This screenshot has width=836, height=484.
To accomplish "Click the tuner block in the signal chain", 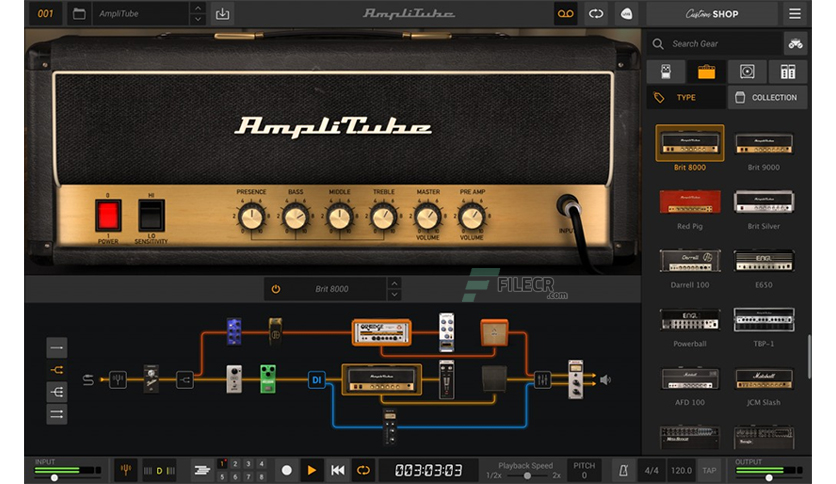I will tap(118, 380).
